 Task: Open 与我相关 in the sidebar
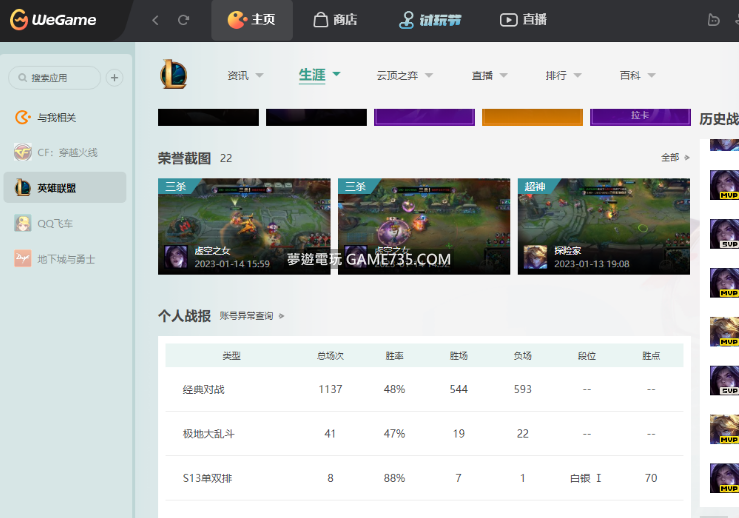pos(55,117)
